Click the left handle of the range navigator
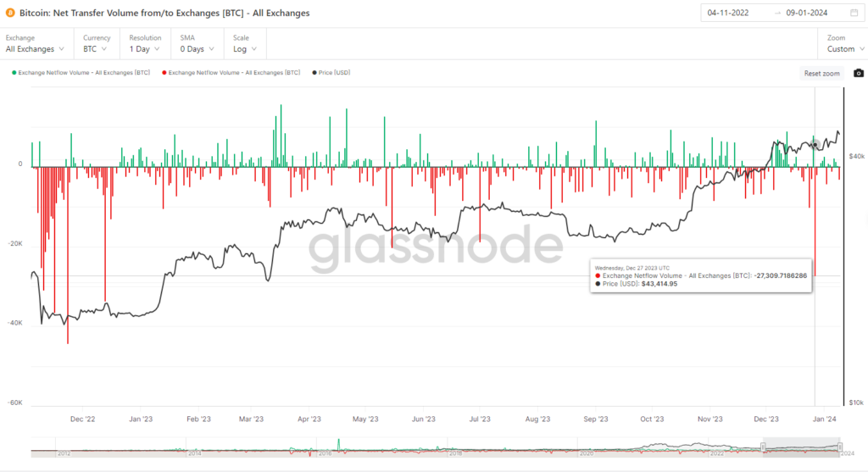Image resolution: width=868 pixels, height=472 pixels. [763, 447]
